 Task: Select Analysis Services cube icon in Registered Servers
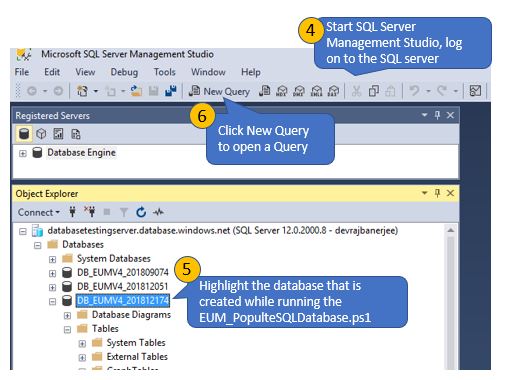point(41,134)
